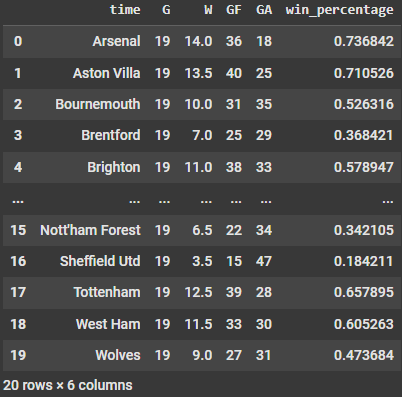Viewport: 402px width, 397px height.
Task: Select the Bournemouth team cell
Action: tap(98, 104)
